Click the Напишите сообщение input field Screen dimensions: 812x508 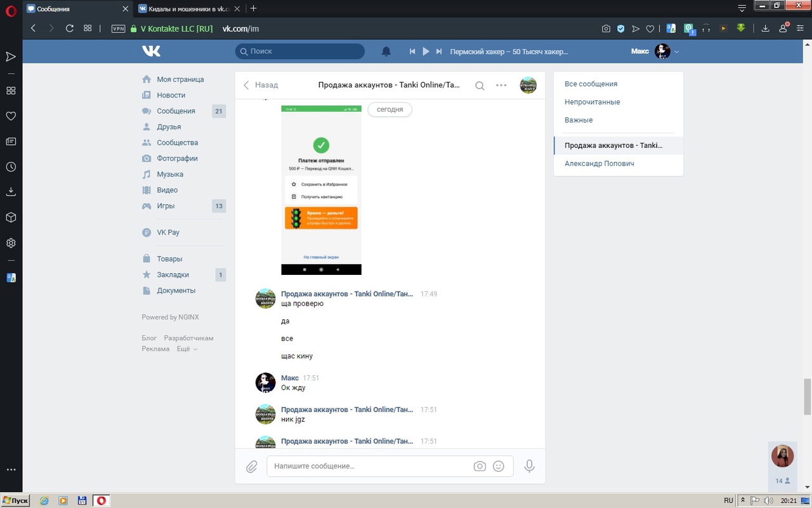(x=368, y=466)
